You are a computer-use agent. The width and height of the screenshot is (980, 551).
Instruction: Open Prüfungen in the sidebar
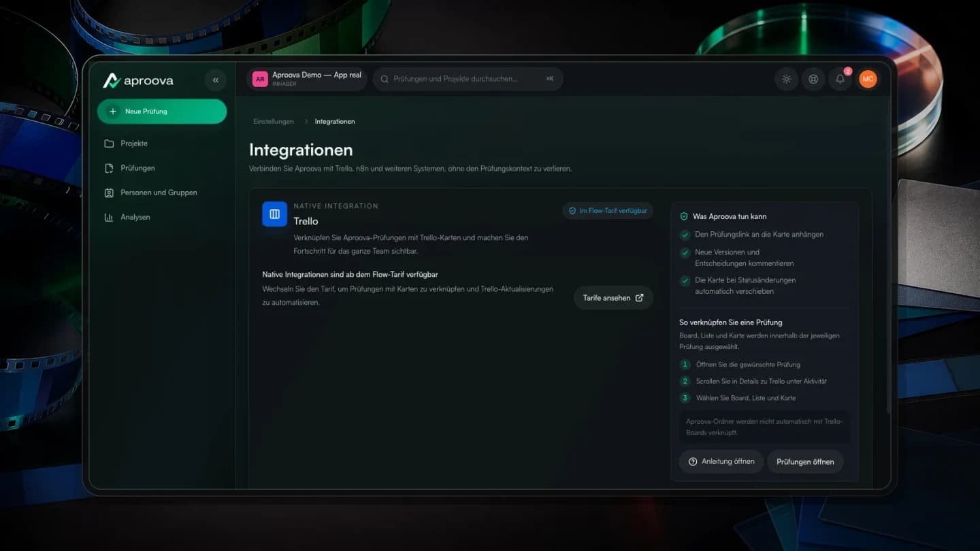(162, 168)
